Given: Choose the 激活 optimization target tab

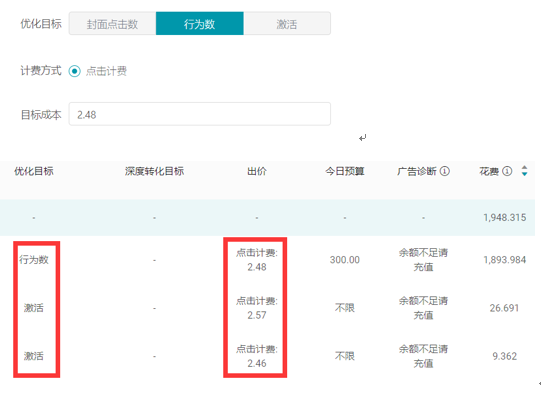Looking at the screenshot, I should tap(287, 24).
